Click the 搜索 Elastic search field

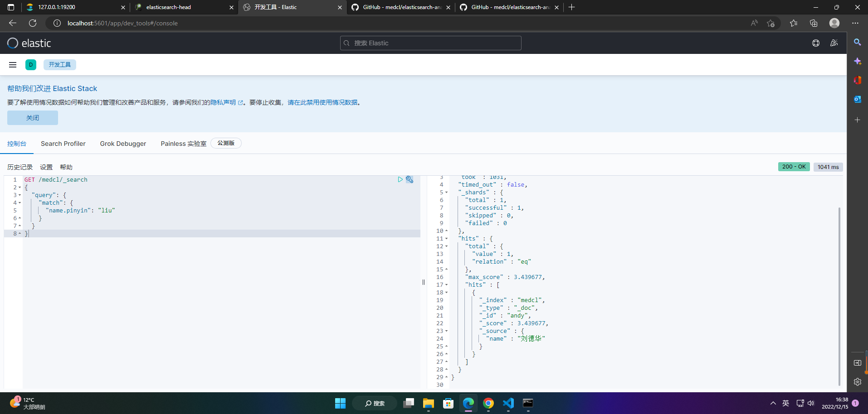[x=431, y=43]
